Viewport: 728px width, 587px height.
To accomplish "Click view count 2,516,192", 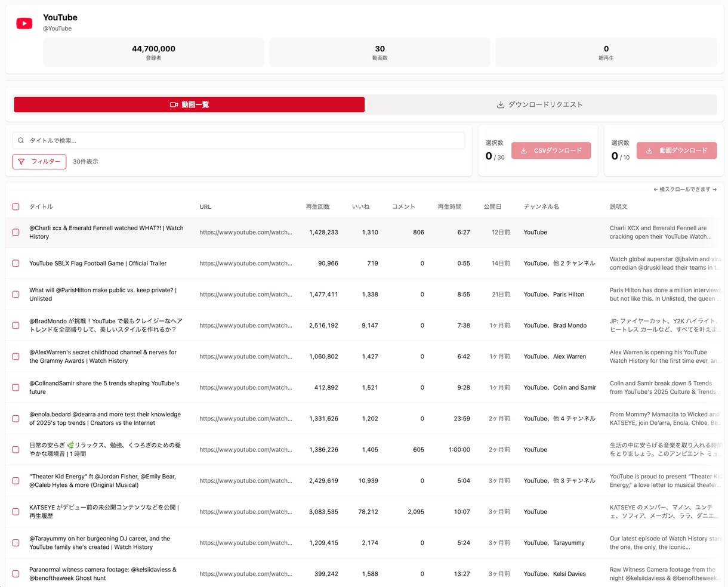I will pos(323,326).
